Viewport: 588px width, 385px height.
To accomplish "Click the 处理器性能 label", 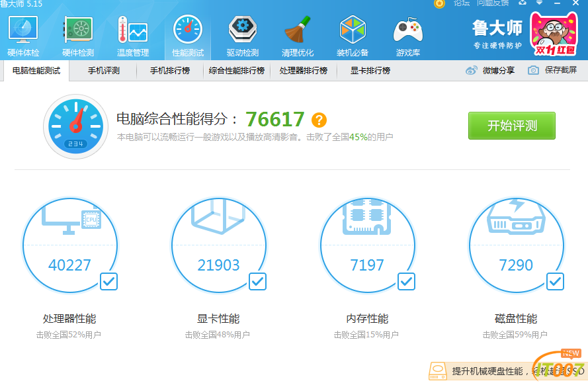I will [69, 319].
